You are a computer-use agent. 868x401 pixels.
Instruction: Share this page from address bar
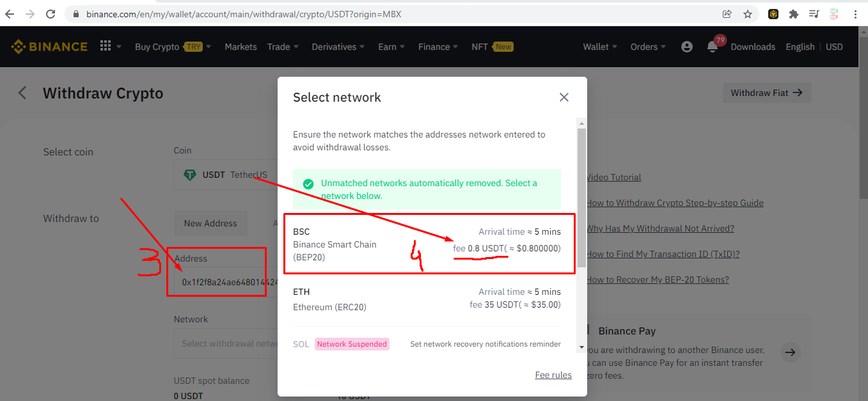pyautogui.click(x=727, y=13)
